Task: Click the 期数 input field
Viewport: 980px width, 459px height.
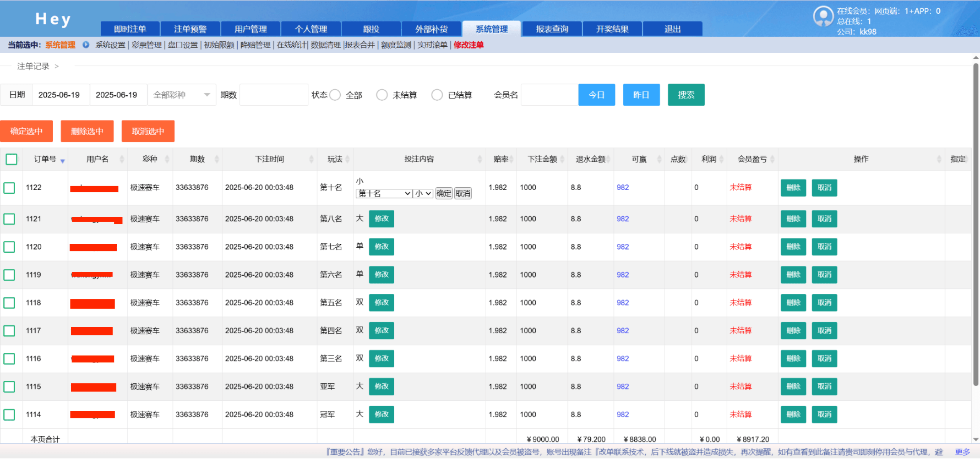Action: coord(273,95)
